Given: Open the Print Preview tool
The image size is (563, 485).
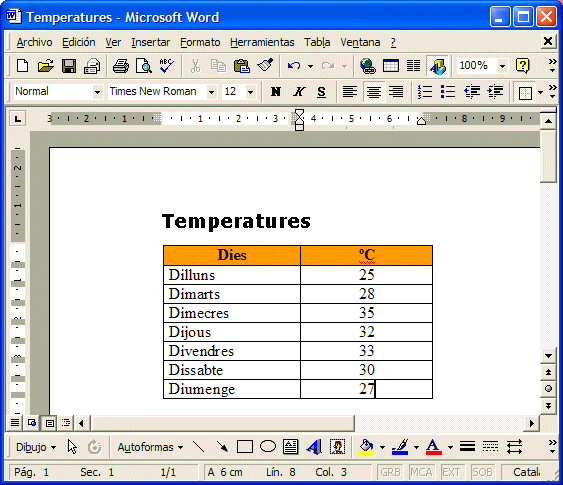Looking at the screenshot, I should (x=144, y=66).
